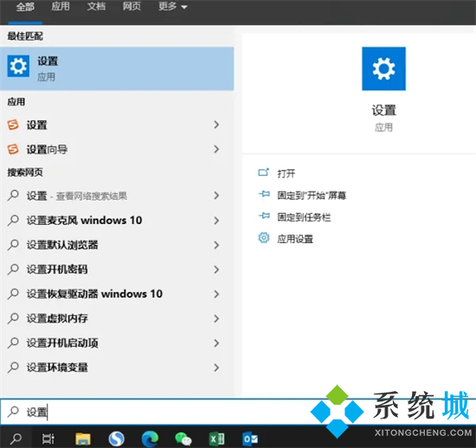The height and width of the screenshot is (448, 476).
Task: Expand the 设置向导 result chevron
Action: coord(216,149)
